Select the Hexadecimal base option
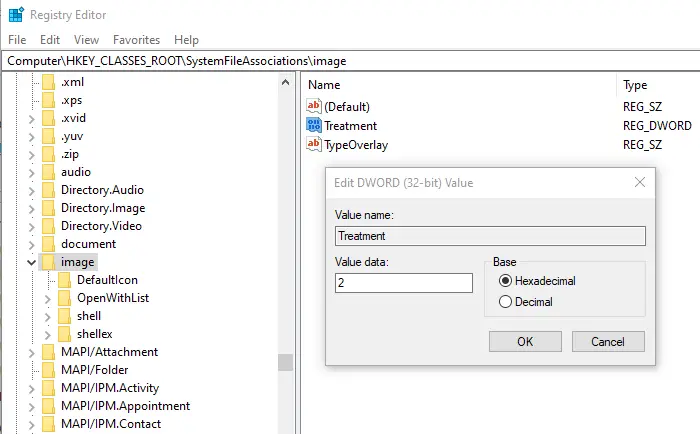Viewport: 700px width, 434px height. [x=505, y=281]
